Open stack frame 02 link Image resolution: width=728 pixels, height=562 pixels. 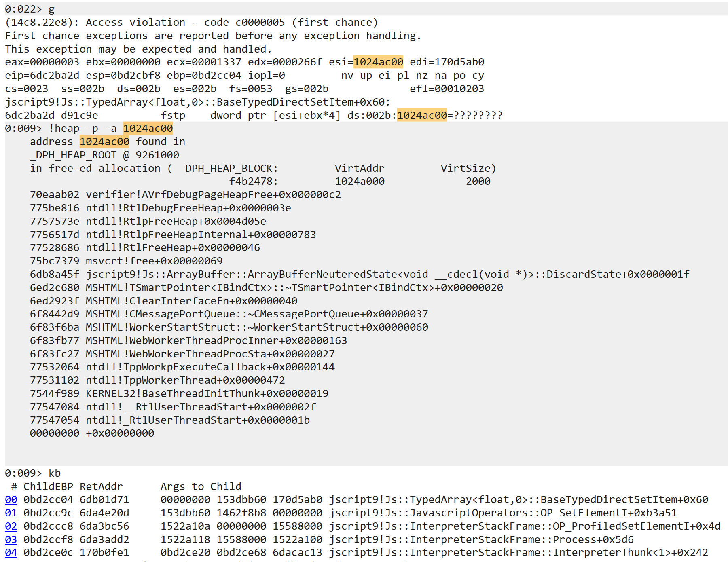pos(11,526)
